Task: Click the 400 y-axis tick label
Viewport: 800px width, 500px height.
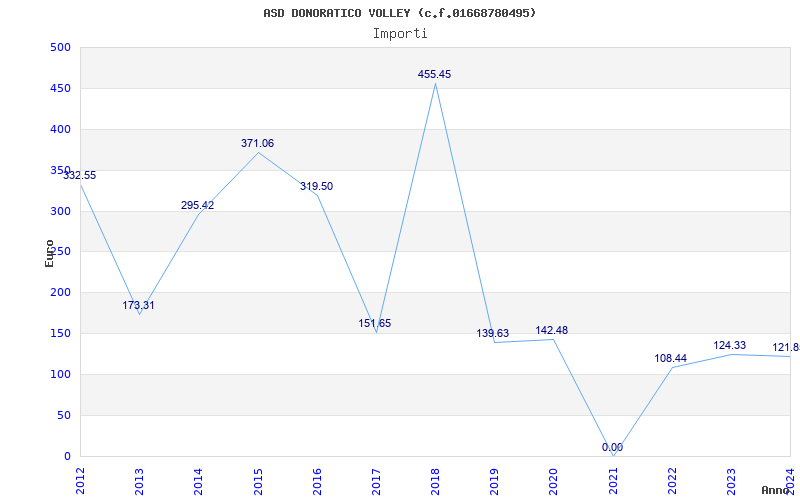Action: [60, 130]
